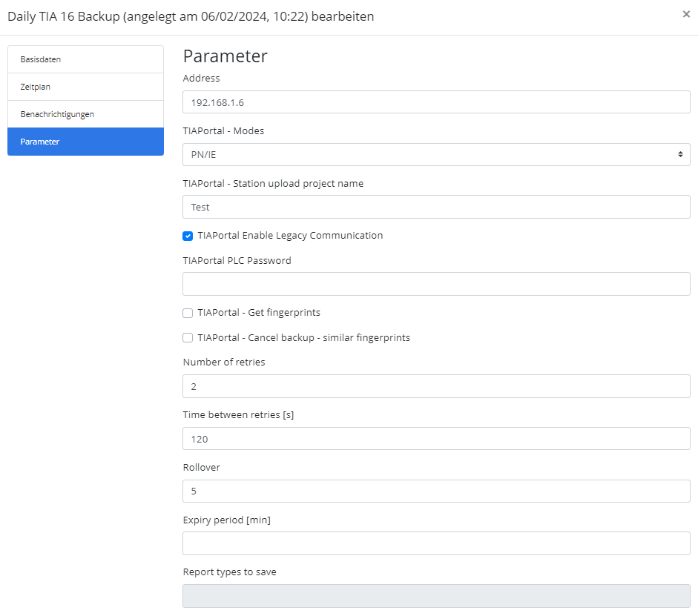Click the Address input field

click(x=436, y=102)
